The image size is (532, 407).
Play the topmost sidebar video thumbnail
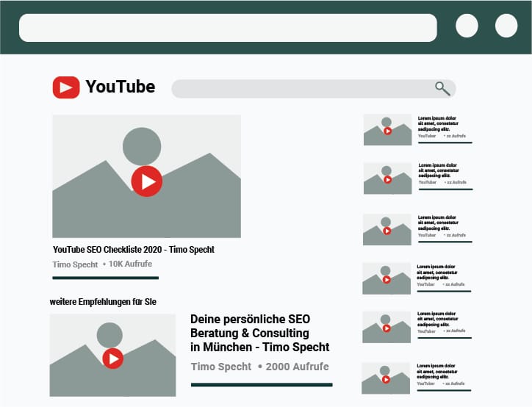pos(387,131)
